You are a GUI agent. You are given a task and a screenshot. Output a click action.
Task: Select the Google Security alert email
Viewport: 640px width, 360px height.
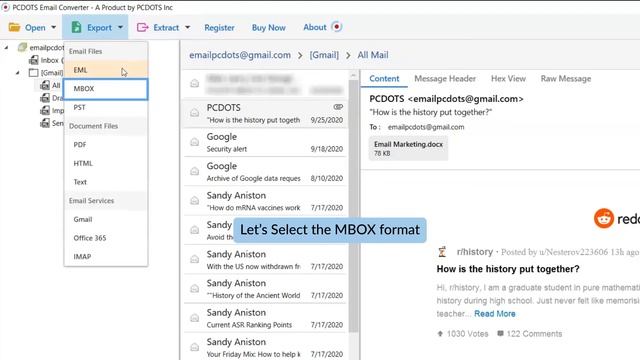264,142
